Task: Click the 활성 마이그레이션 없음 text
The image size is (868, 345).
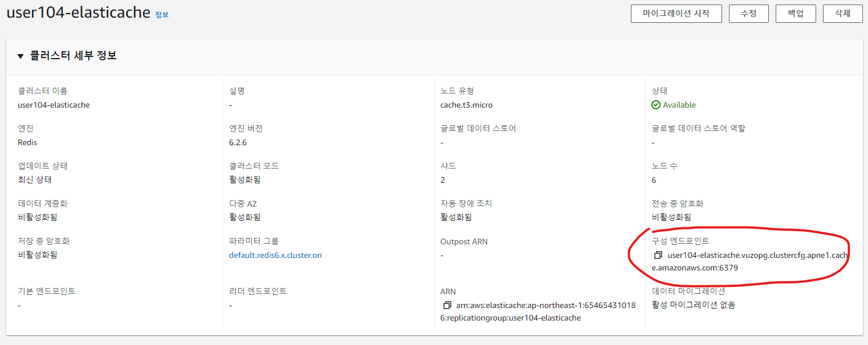Action: click(x=693, y=305)
